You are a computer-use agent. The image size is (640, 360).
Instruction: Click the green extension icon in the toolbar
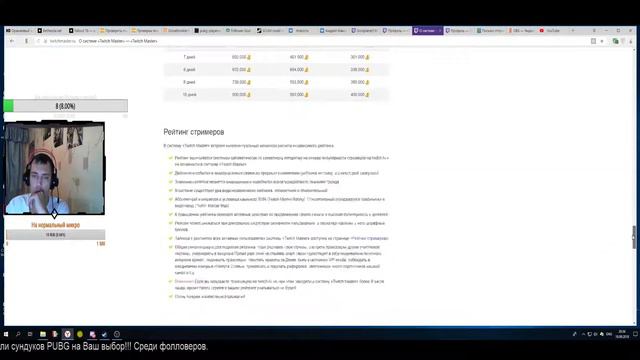(x=615, y=41)
